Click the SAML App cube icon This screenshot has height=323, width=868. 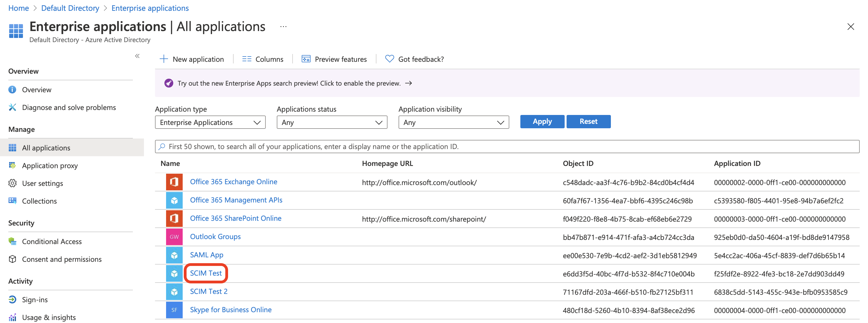click(174, 255)
